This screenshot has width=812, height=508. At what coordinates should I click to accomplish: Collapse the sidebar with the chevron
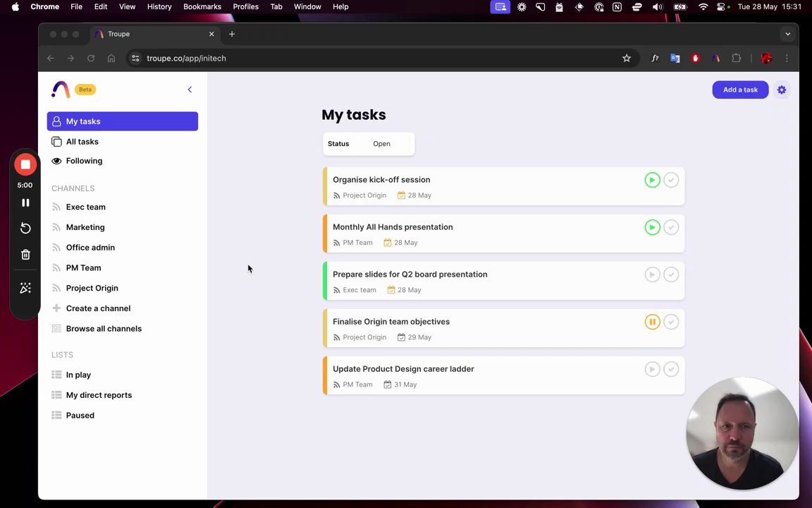point(190,90)
